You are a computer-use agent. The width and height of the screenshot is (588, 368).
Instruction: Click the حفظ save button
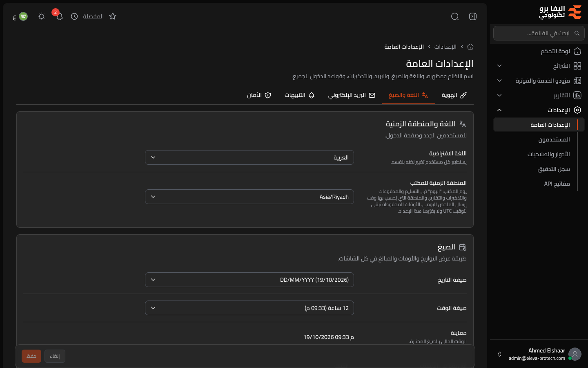(x=31, y=356)
